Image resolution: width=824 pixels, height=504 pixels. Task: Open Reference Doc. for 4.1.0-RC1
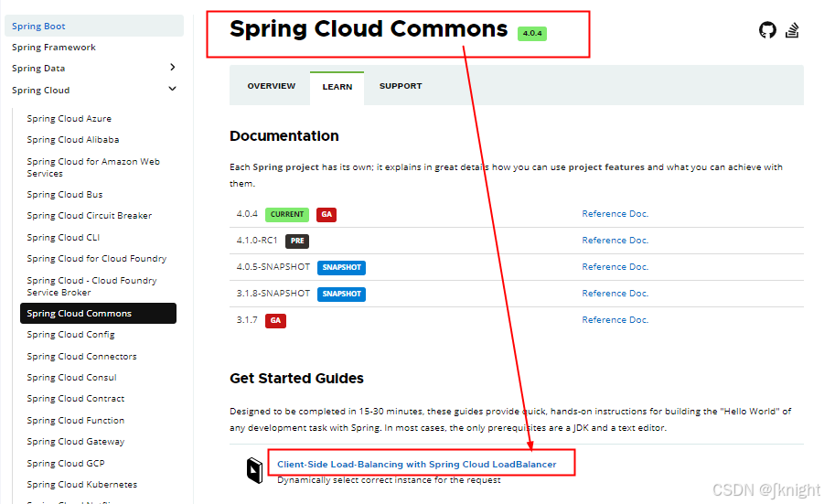[x=615, y=241]
